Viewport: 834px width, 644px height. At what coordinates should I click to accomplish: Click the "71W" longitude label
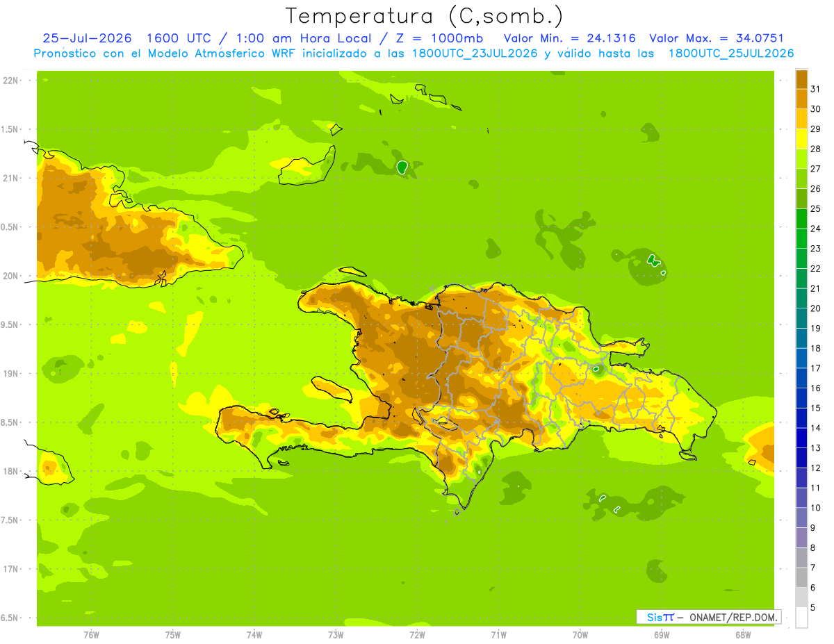point(498,634)
